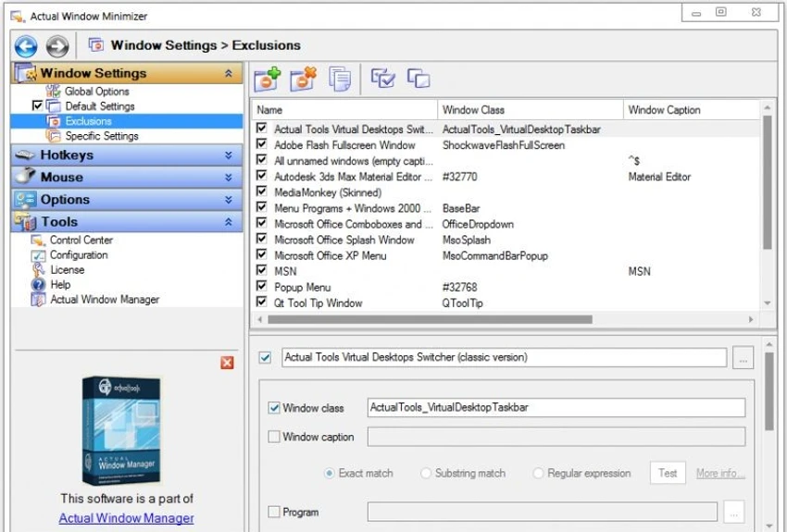This screenshot has height=532, width=787.
Task: Click the copy exclusion toolbar icon
Action: point(340,79)
